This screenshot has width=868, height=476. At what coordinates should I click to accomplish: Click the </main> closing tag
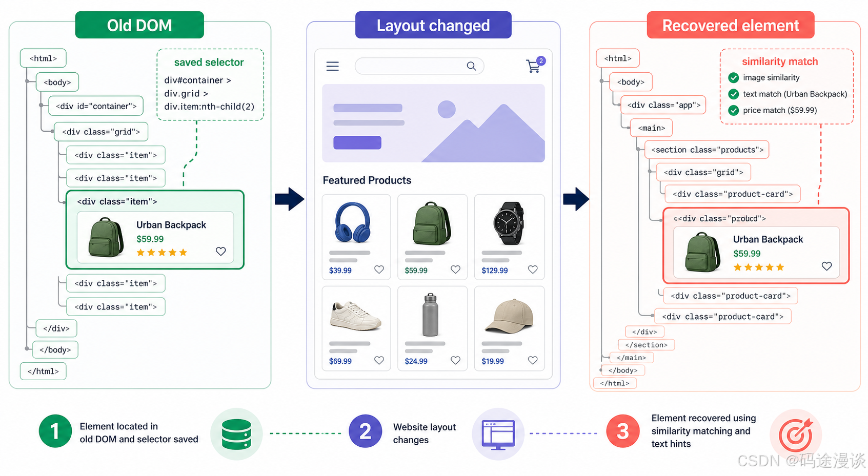click(631, 358)
